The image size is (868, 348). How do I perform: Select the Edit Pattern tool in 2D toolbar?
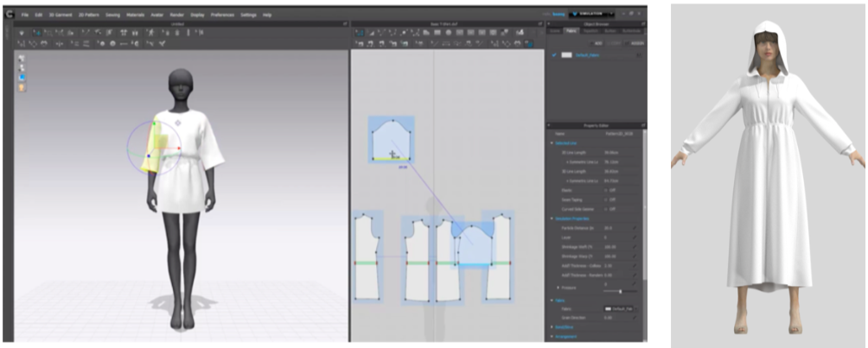click(x=359, y=33)
